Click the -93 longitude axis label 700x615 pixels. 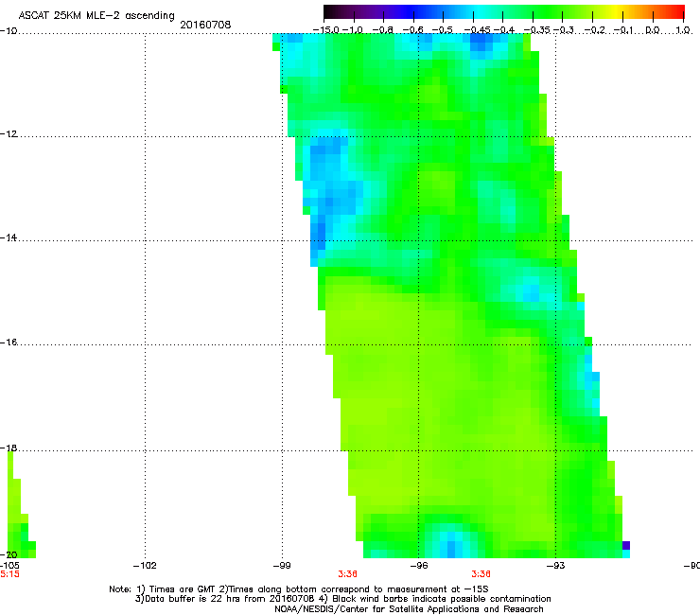[556, 566]
